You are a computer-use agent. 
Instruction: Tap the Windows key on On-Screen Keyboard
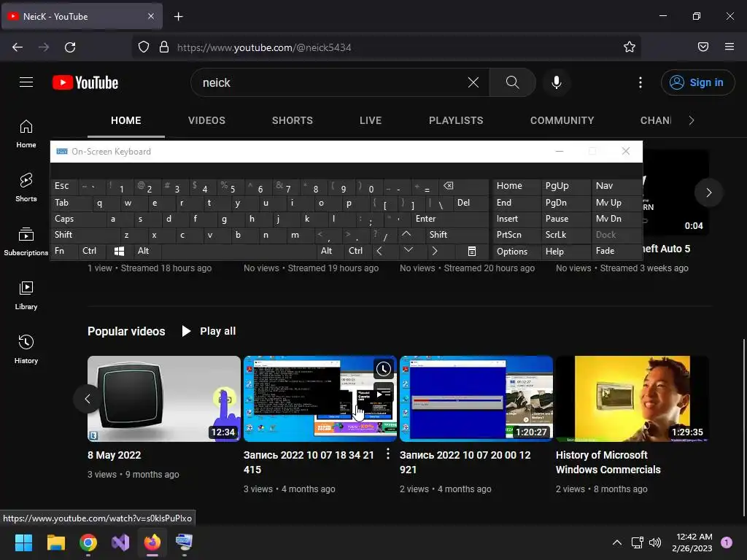pos(119,251)
